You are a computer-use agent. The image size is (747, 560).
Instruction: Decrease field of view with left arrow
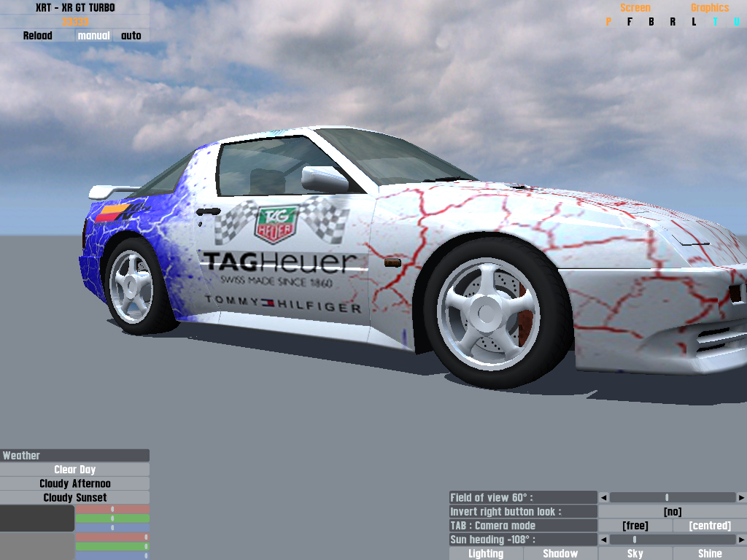603,497
